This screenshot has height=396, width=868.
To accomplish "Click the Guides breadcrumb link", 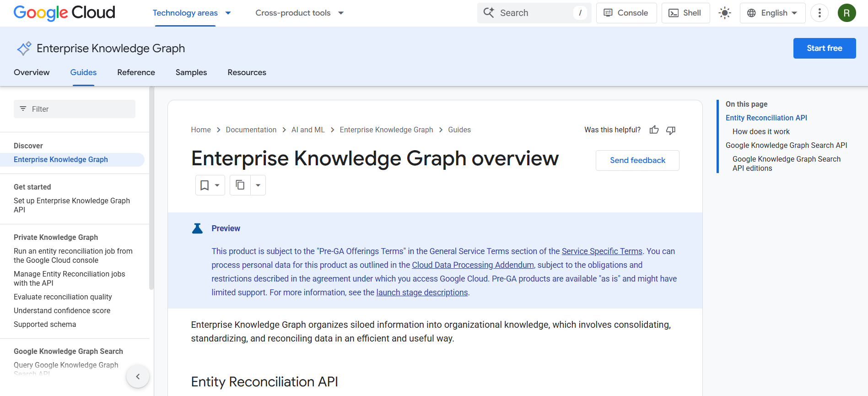I will pos(459,130).
